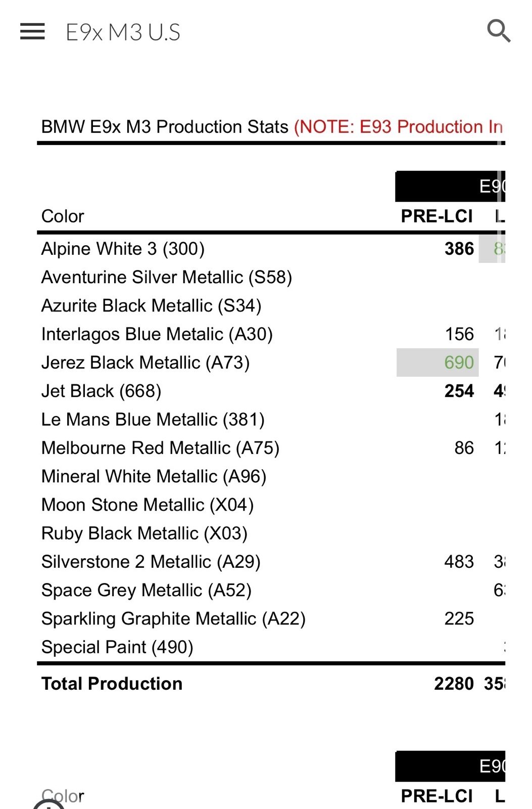
Task: Tap the search magnifier icon
Action: pyautogui.click(x=499, y=31)
